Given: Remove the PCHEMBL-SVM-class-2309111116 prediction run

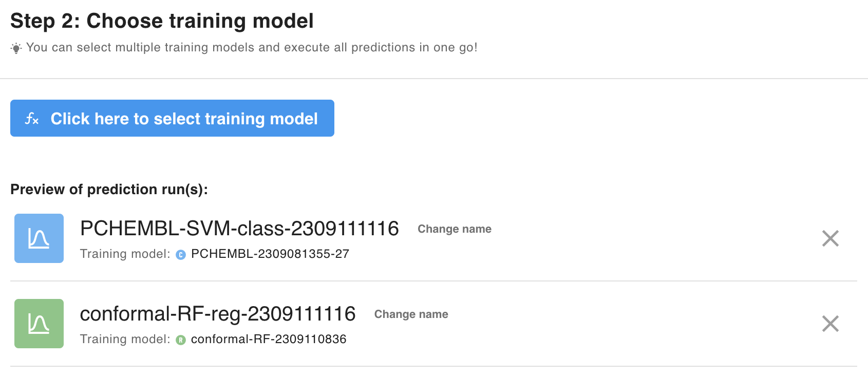Looking at the screenshot, I should (x=830, y=238).
